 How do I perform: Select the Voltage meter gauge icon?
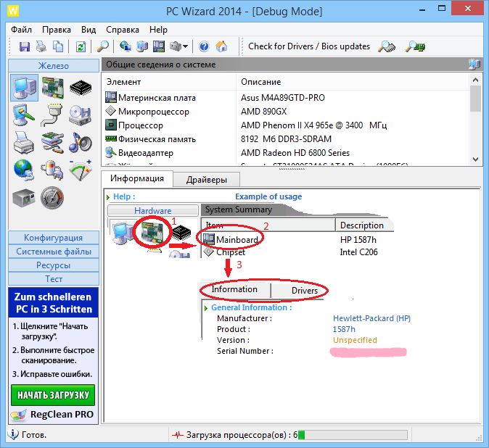(80, 170)
